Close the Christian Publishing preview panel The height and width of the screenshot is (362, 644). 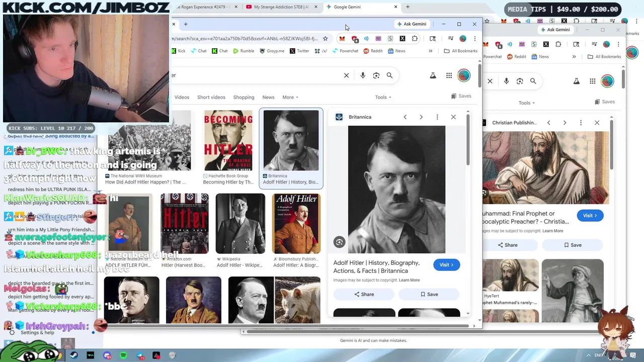pyautogui.click(x=597, y=123)
